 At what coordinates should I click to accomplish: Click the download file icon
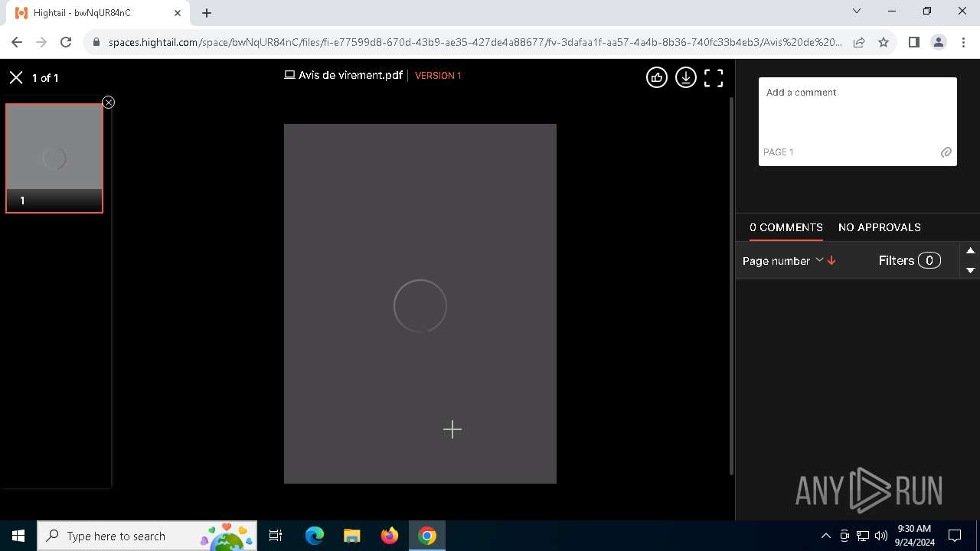pos(686,77)
